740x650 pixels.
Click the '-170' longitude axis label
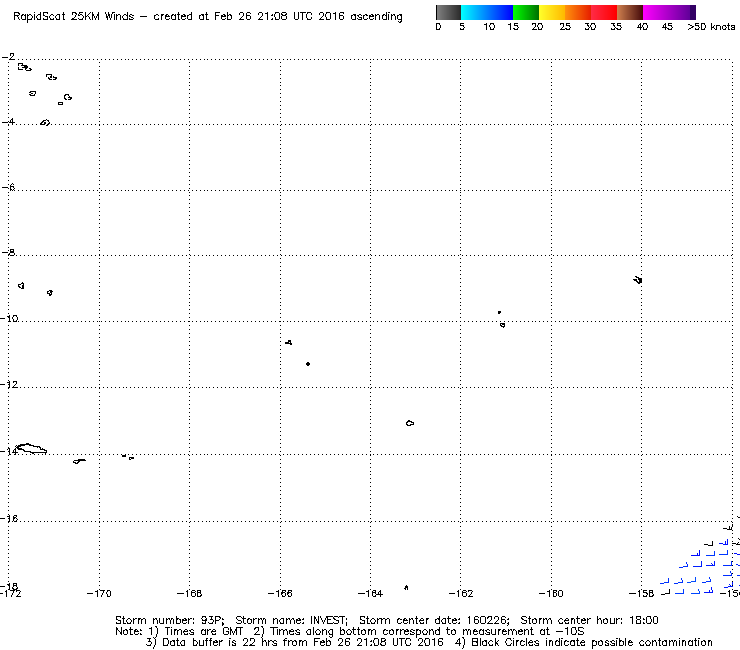click(x=99, y=593)
